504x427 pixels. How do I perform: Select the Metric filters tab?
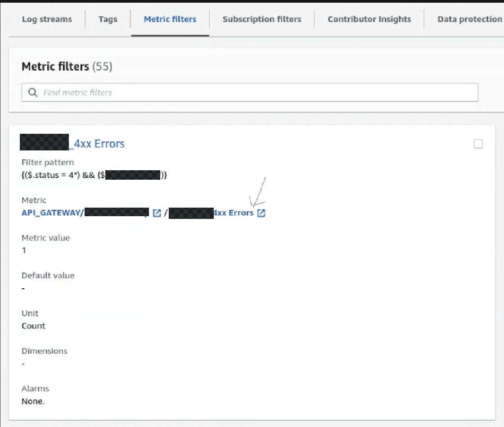pyautogui.click(x=170, y=19)
